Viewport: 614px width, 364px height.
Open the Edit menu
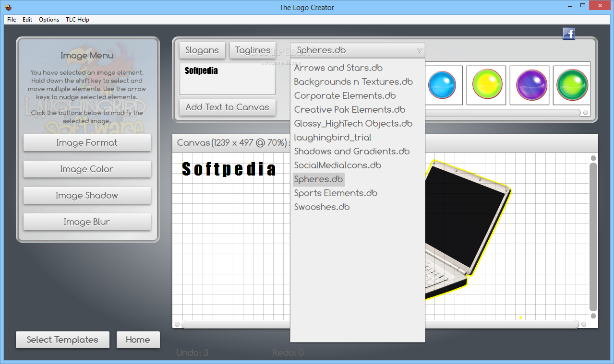click(27, 20)
